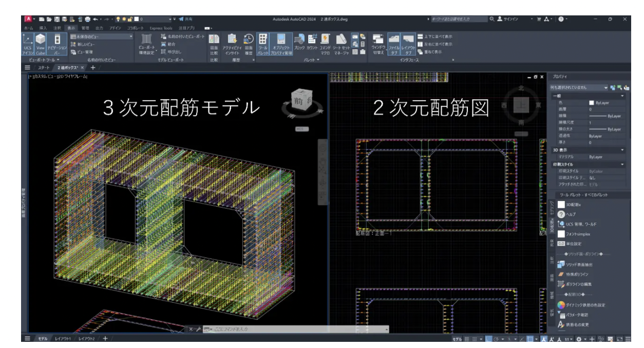Open Activity Insights panel
This screenshot has height=348, width=644.
pos(232,43)
